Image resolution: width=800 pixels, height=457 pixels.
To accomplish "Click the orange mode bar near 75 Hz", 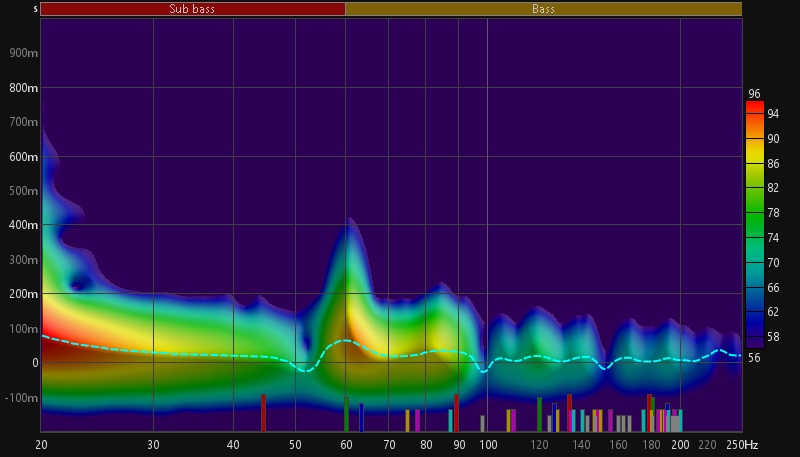I will coord(407,420).
